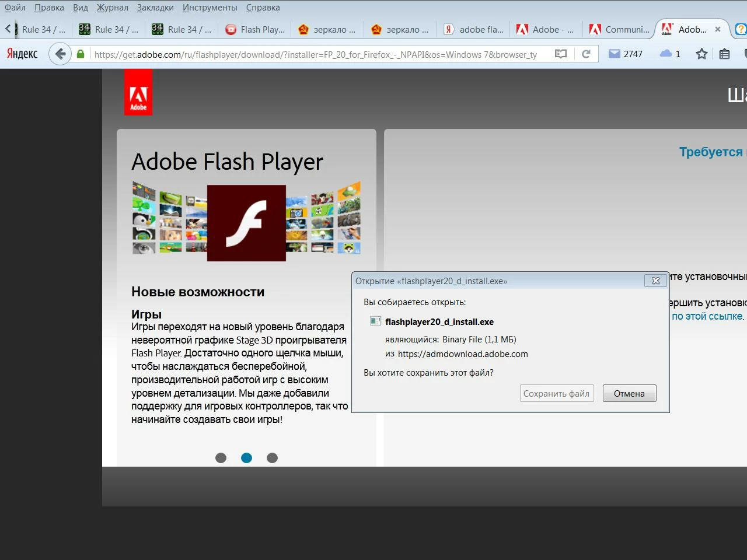Click the Вы собираетесь открыть: label
Screen dimensions: 747x560
click(x=414, y=302)
